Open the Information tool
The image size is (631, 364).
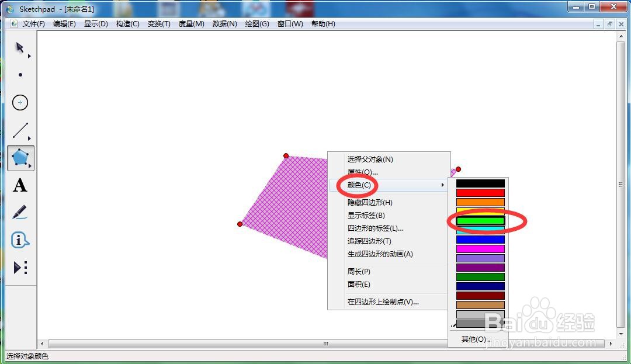point(20,240)
